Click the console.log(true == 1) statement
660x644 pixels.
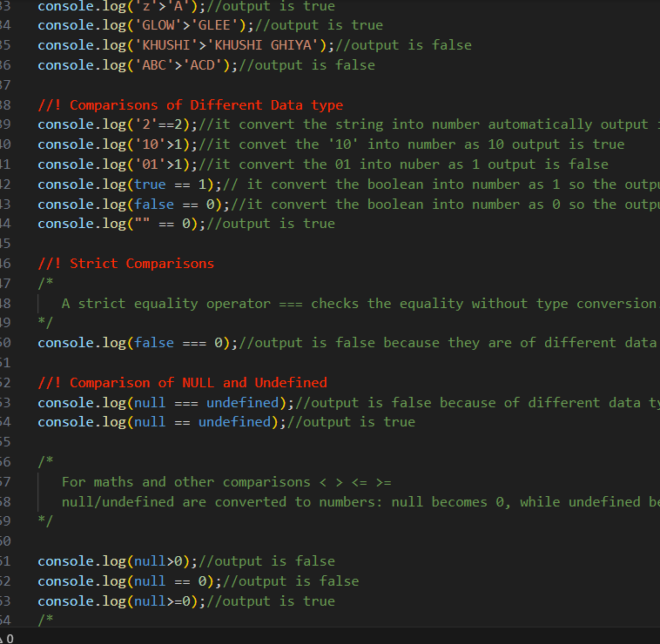tap(130, 184)
